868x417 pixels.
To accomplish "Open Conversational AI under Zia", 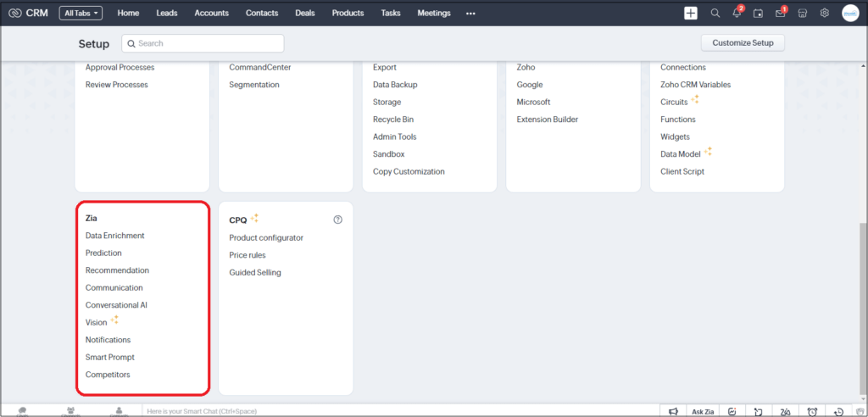I will click(x=116, y=305).
